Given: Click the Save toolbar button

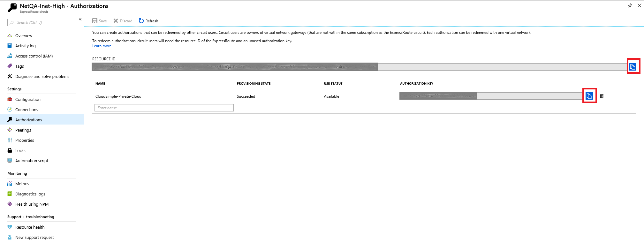Looking at the screenshot, I should 100,21.
